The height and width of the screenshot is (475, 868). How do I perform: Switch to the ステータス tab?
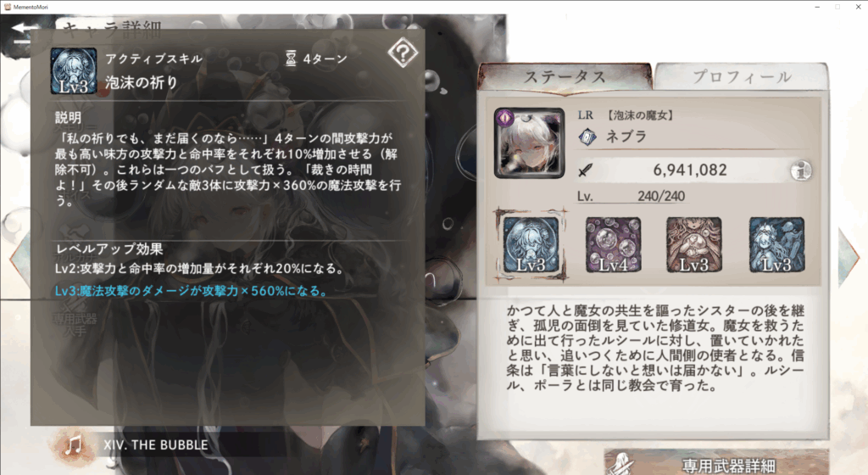pyautogui.click(x=565, y=76)
